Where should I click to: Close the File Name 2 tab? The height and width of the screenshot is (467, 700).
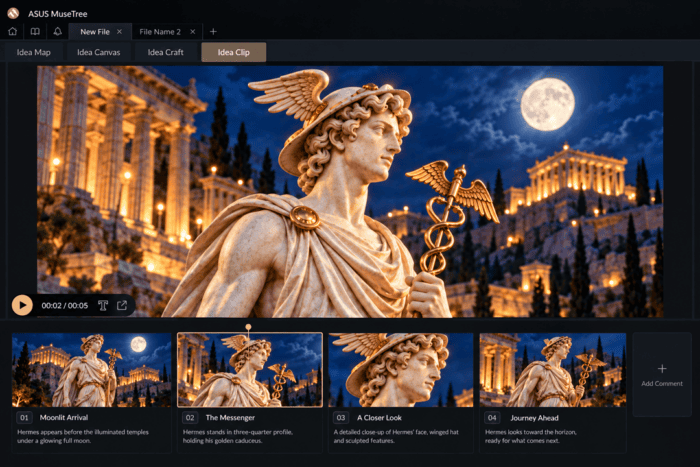click(192, 32)
